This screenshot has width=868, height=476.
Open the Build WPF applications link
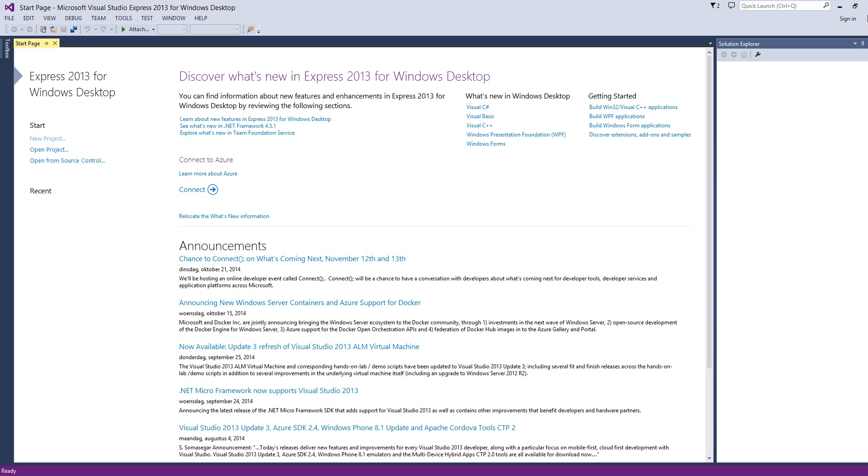[x=617, y=116]
